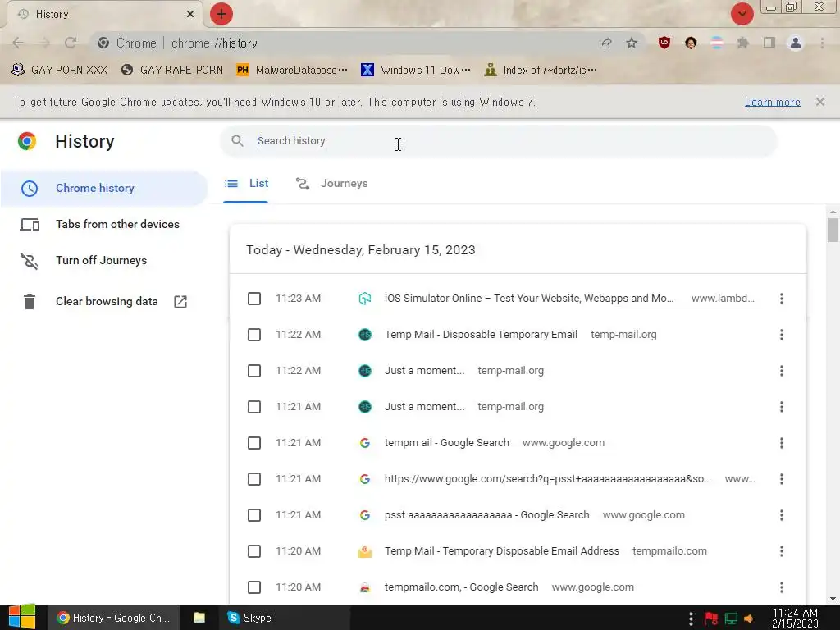The width and height of the screenshot is (840, 630).
Task: Open actions menu for 11:21 AM Just a moment
Action: tap(782, 407)
